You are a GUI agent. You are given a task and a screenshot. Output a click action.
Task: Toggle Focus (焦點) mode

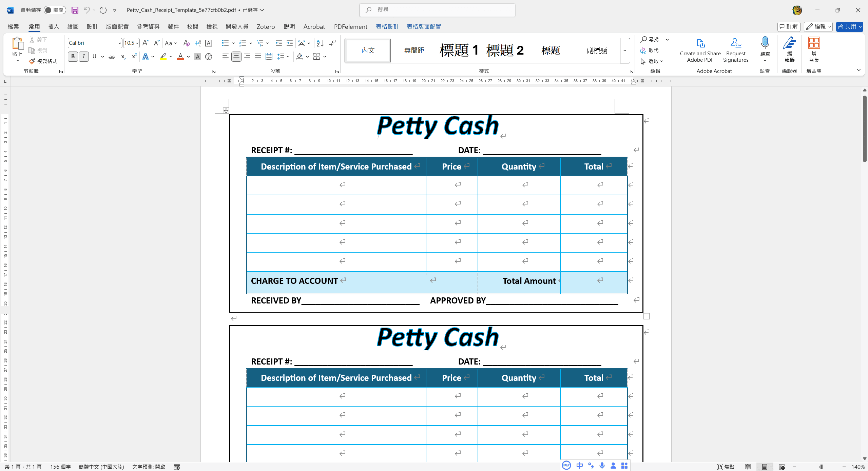726,467
